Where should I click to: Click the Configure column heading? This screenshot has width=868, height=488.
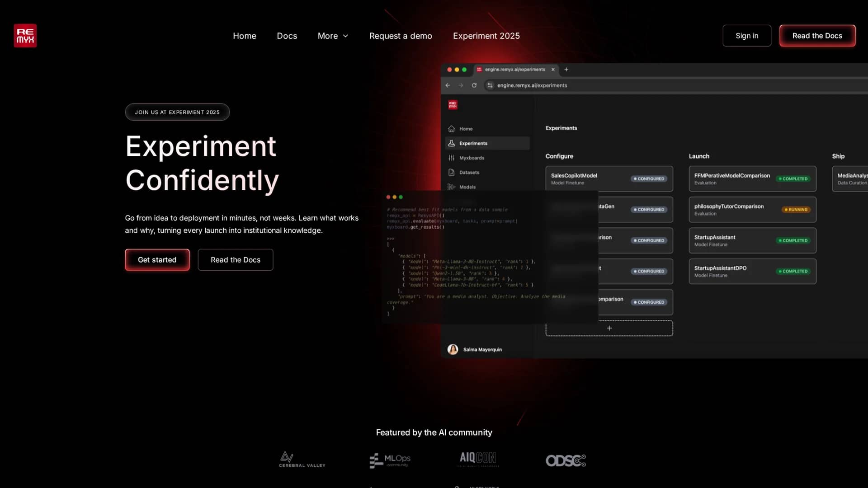559,156
